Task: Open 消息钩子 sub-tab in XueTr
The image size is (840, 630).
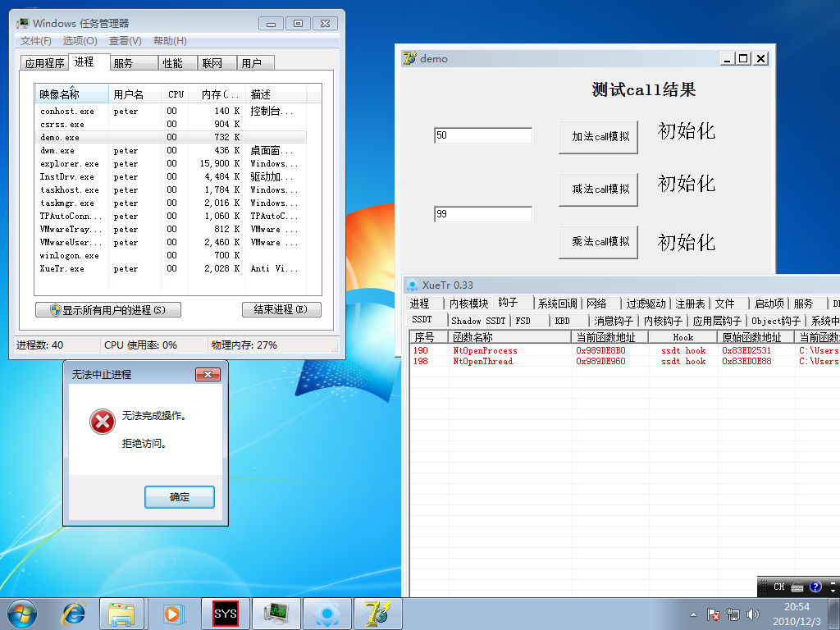Action: 614,321
